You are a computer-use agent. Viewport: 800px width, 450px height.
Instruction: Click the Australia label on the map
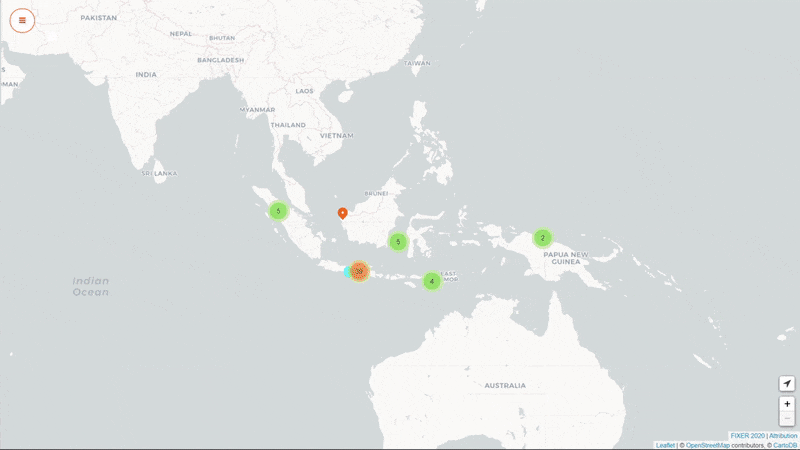click(505, 385)
